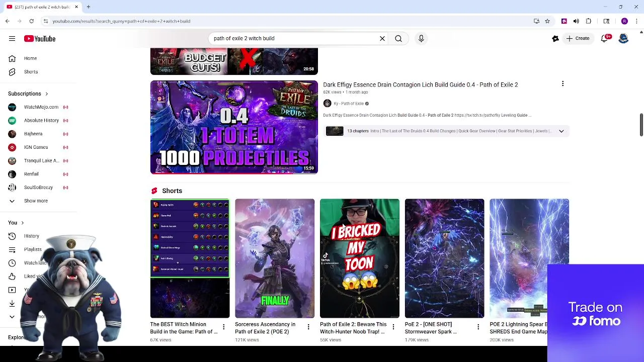
Task: Open options for Sorceress Ascendancy short
Action: tap(308, 327)
